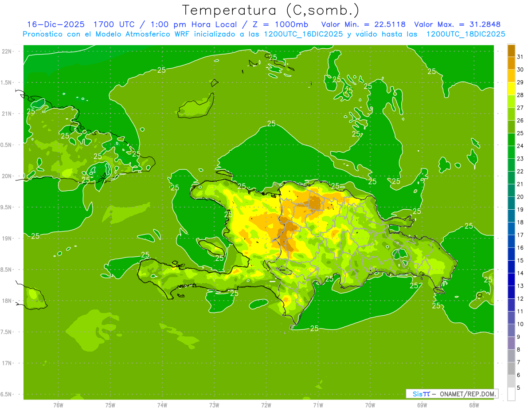Click the legend value 5
This screenshot has height=411, width=532.
coord(519,388)
